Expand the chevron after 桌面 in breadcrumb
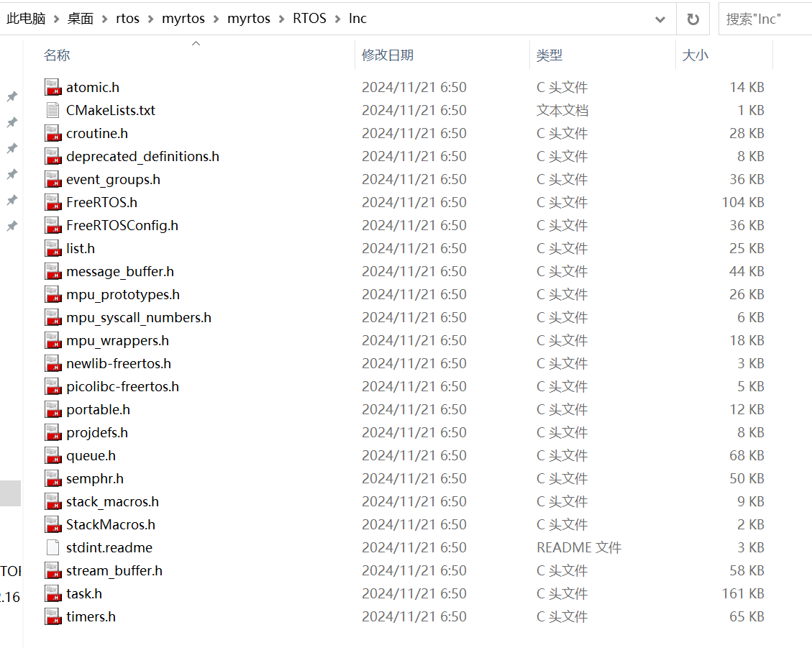The height and width of the screenshot is (648, 812). click(x=104, y=19)
